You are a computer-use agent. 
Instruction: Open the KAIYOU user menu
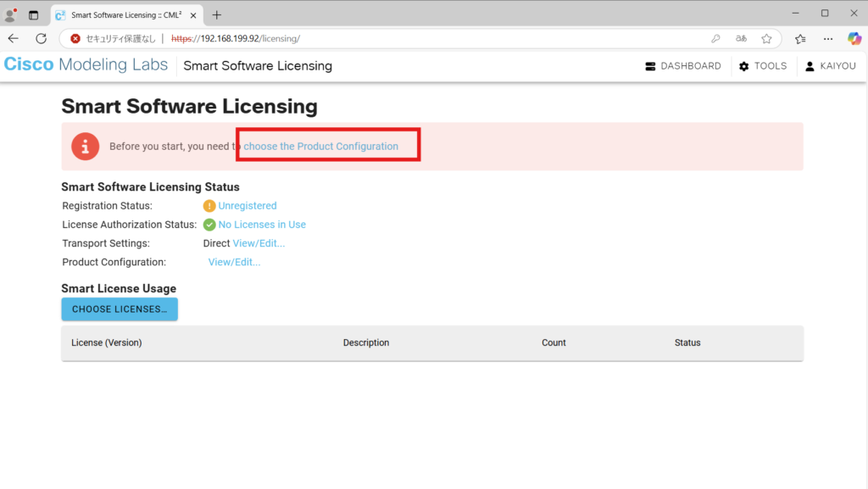tap(831, 66)
